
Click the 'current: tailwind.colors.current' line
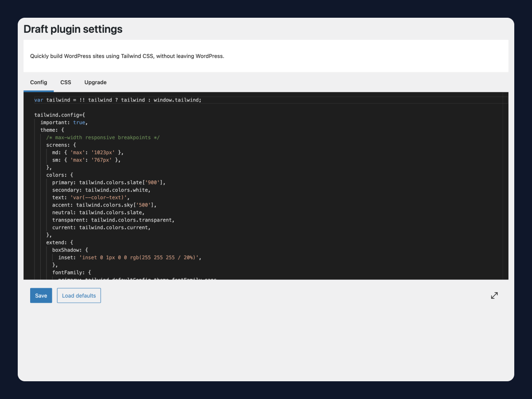click(102, 228)
